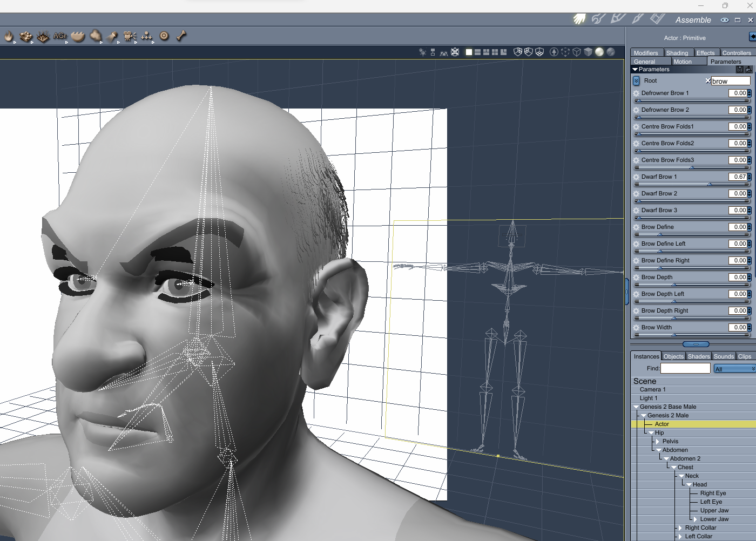Open the Root parameter group dropdown

(636, 80)
